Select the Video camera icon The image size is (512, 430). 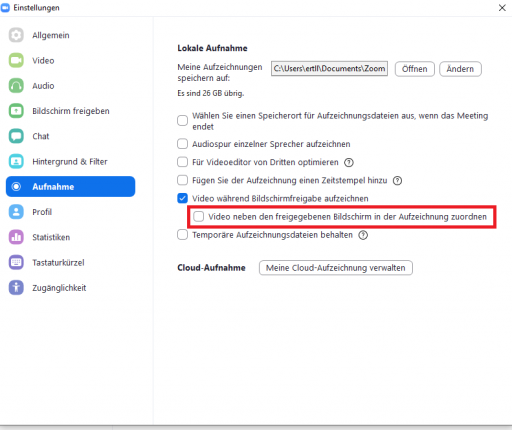[x=16, y=60]
